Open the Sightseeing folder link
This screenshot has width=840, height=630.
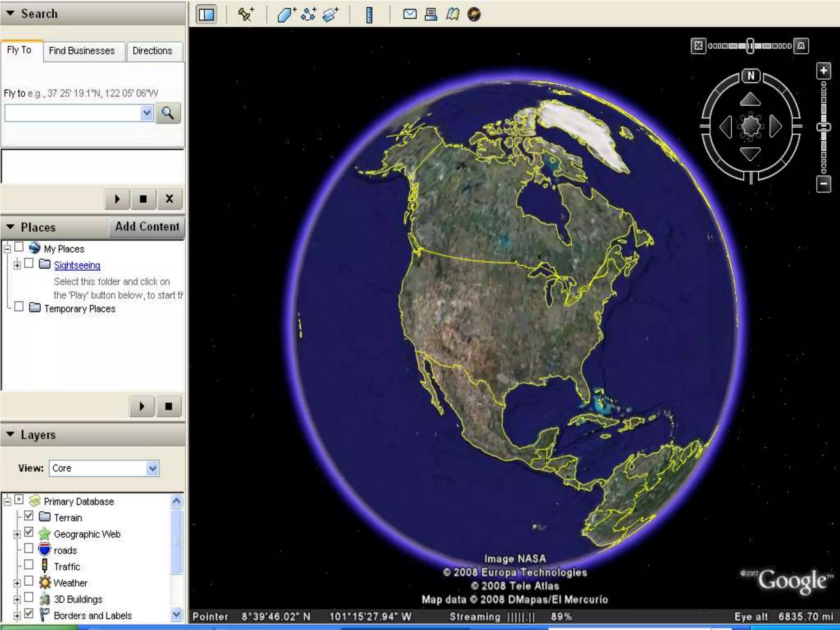77,265
